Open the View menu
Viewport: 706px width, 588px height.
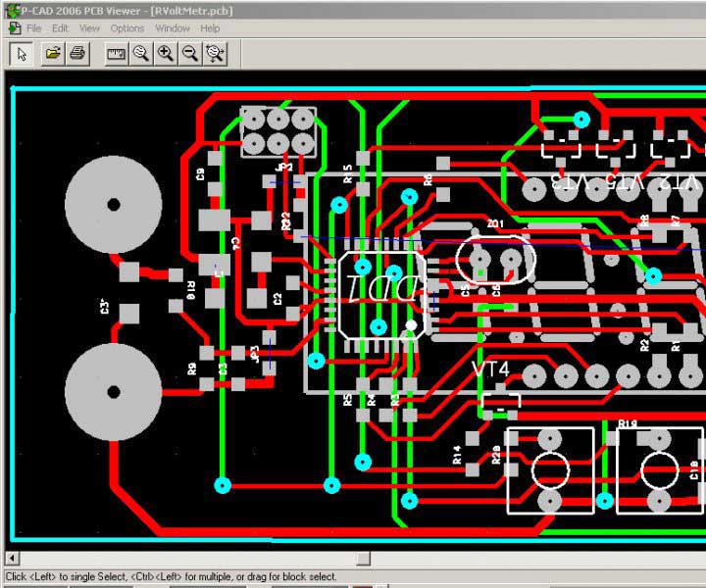[x=89, y=28]
